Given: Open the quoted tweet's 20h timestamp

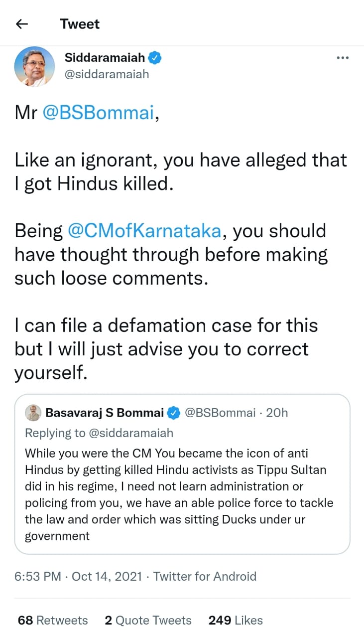Looking at the screenshot, I should [277, 413].
